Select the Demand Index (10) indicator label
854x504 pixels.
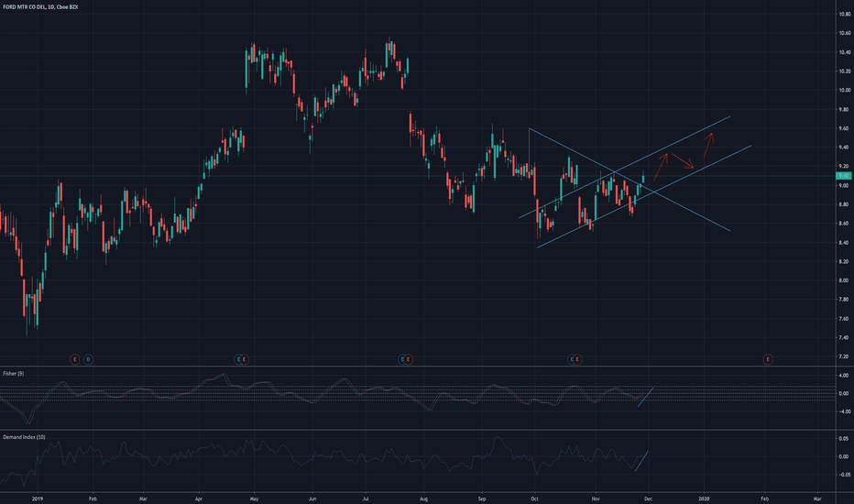24,437
